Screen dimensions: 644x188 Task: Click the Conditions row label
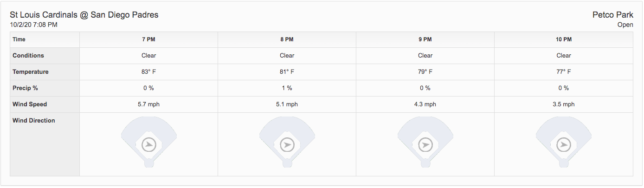(28, 55)
